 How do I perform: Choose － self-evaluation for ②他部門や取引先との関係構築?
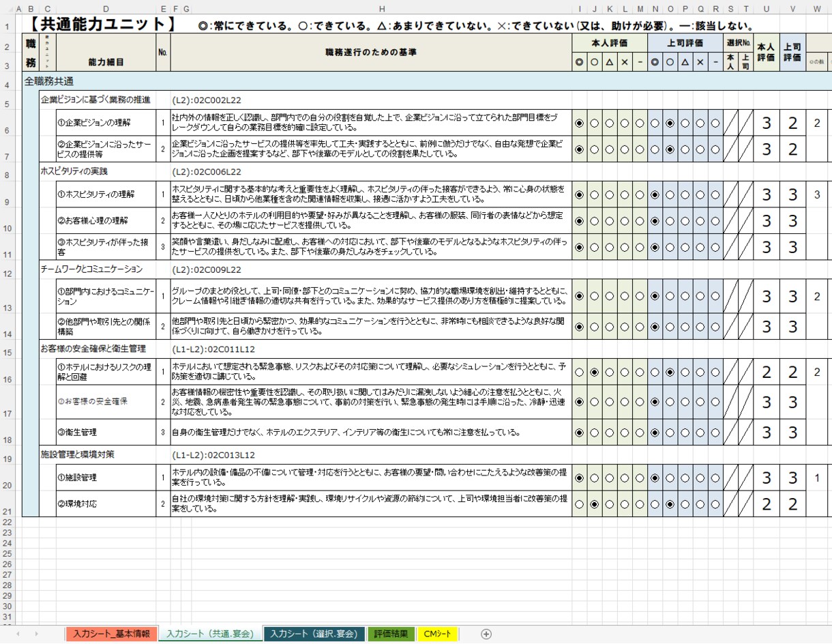tap(640, 327)
